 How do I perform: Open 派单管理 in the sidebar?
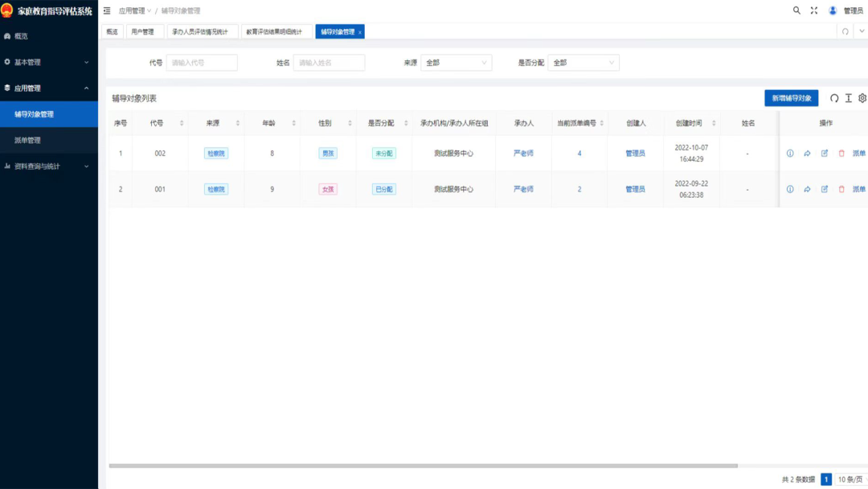click(x=49, y=140)
